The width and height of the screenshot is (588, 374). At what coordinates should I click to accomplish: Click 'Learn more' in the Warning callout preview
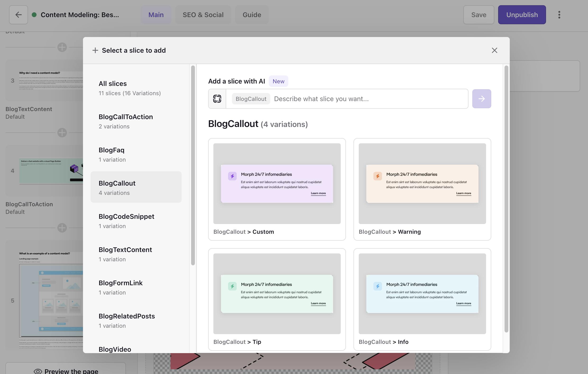(x=463, y=193)
